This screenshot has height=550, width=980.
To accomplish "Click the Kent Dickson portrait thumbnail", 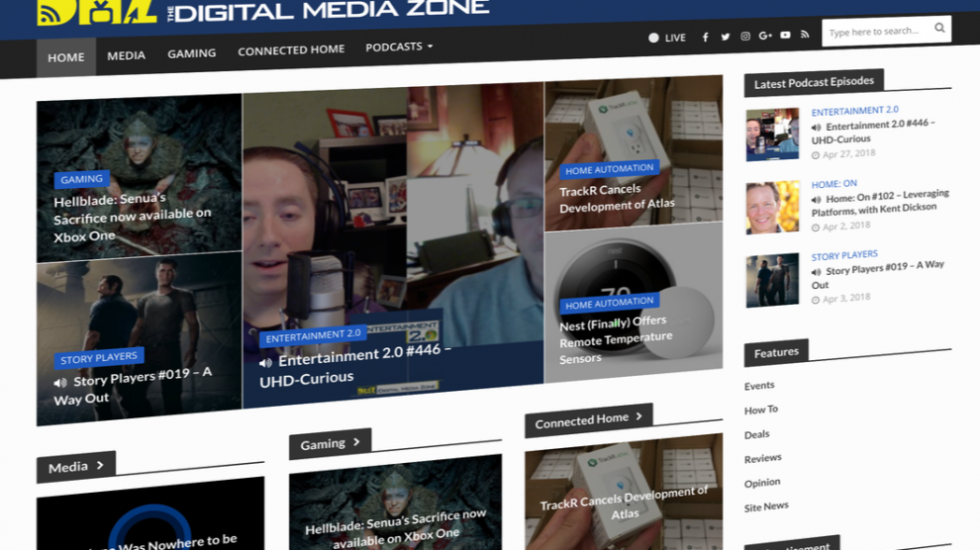I will [x=772, y=208].
